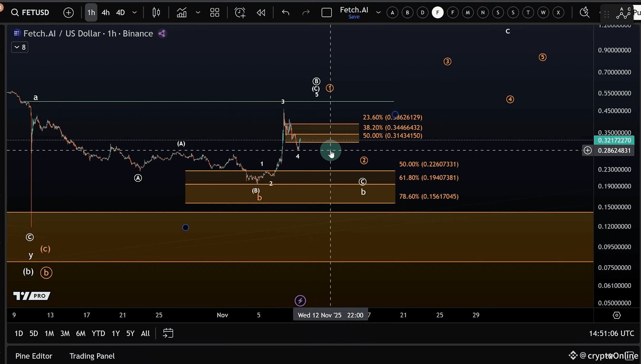This screenshot has height=364, width=641.
Task: Open the Fetch.AI layout name dropdown
Action: click(378, 13)
